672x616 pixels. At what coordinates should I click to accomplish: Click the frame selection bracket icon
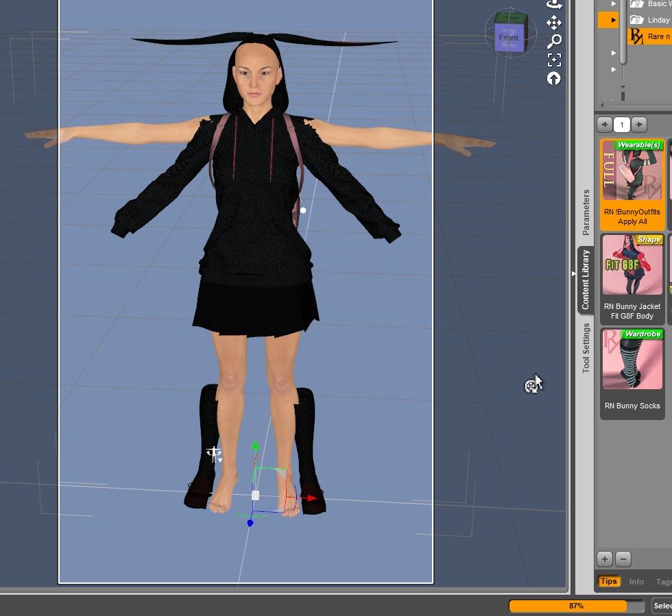(554, 60)
